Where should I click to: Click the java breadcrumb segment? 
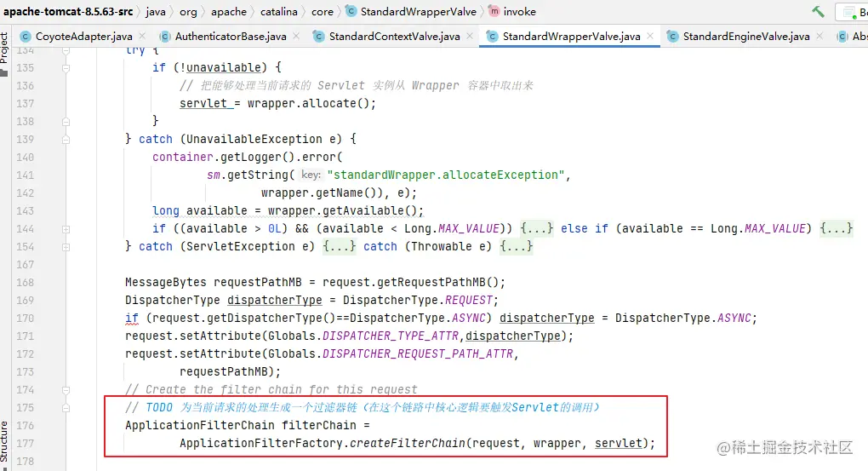coord(156,12)
